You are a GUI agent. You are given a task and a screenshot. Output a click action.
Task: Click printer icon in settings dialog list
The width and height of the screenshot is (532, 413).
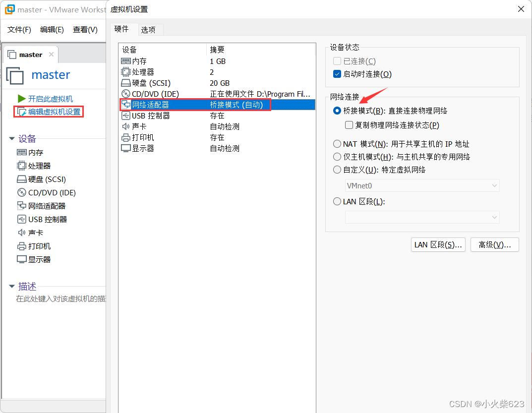point(126,137)
